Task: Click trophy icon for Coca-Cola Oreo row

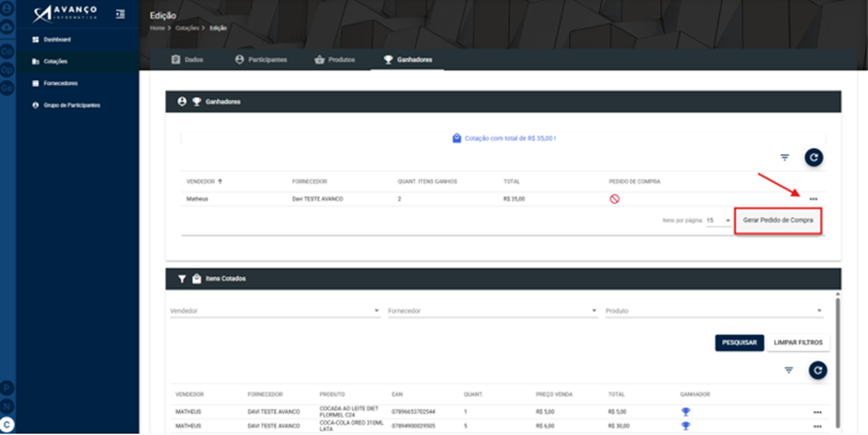Action: [x=685, y=426]
